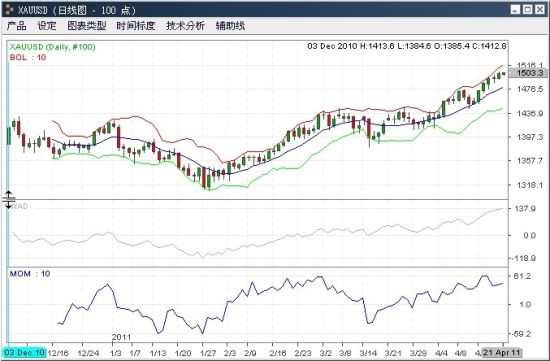Click the 12/16 date axis label
Image resolution: width=550 pixels, height=361 pixels.
(59, 353)
